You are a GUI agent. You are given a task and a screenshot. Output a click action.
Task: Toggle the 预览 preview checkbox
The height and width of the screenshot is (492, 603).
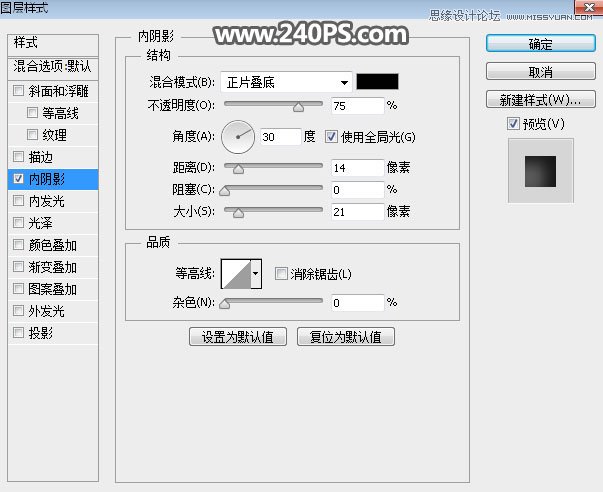pyautogui.click(x=513, y=124)
